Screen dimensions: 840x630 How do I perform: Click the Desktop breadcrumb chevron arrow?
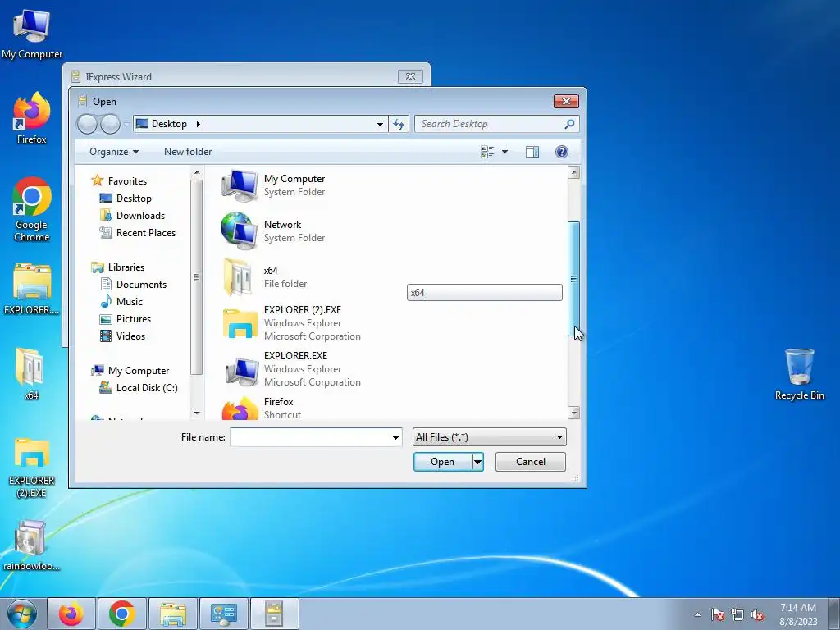[x=199, y=125]
